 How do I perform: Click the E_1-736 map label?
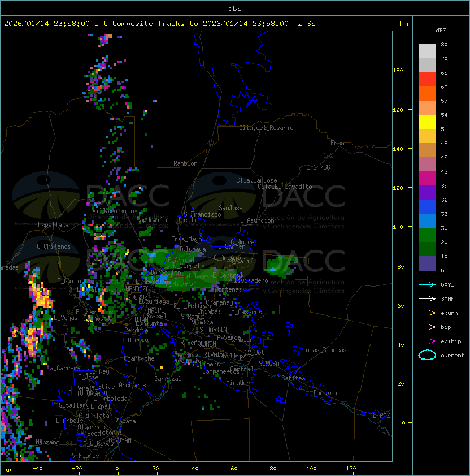(318, 167)
